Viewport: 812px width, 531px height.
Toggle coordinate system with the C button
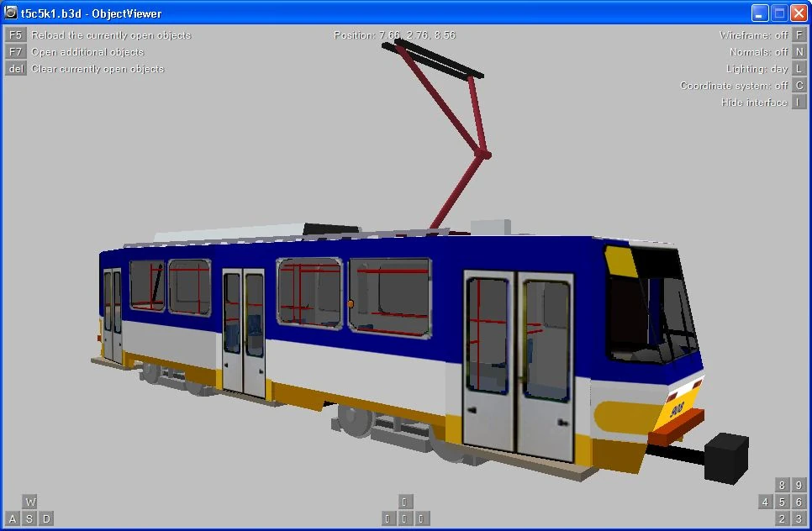799,86
